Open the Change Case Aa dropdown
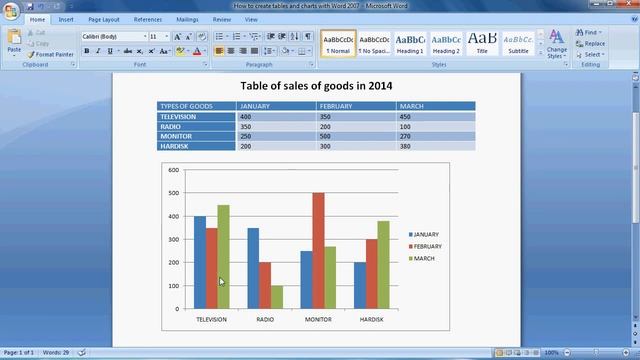Screen dimensions: 640x360 pos(165,51)
